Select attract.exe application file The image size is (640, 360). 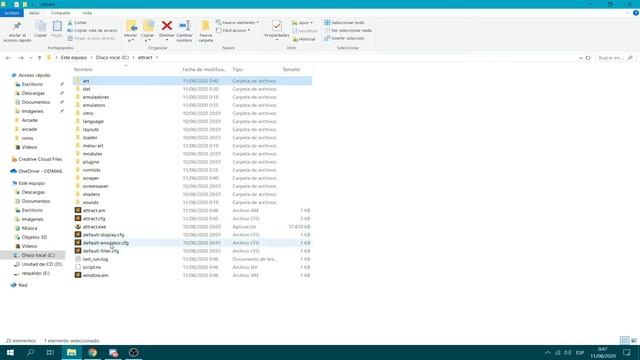94,227
